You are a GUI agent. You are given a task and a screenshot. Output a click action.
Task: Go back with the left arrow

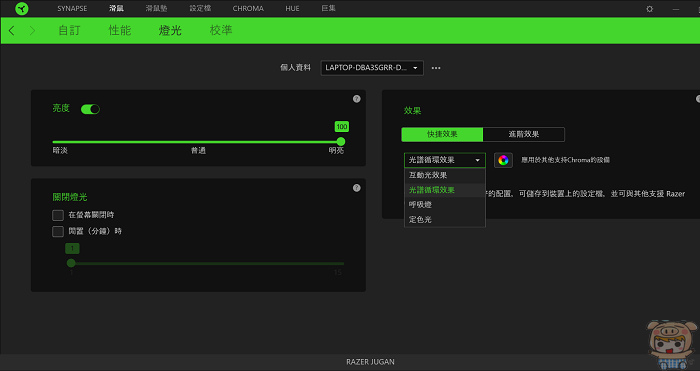[12, 31]
